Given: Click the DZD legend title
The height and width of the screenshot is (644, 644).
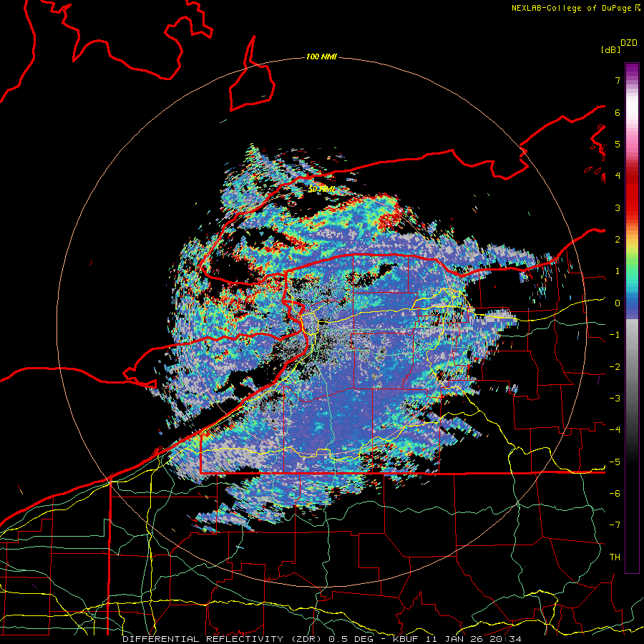Looking at the screenshot, I should (629, 43).
